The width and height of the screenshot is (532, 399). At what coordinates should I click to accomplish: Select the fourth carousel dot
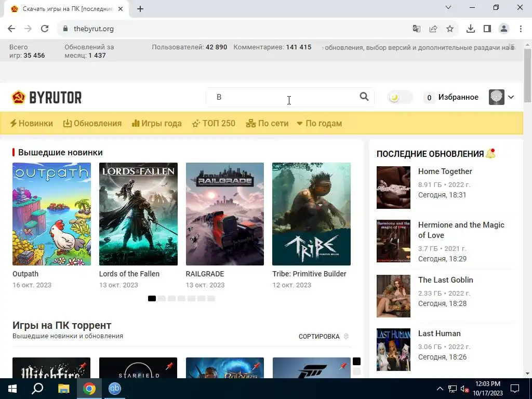(181, 299)
